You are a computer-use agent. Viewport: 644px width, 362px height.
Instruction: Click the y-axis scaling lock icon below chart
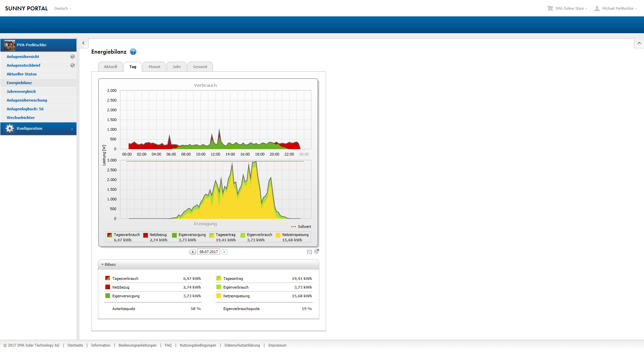(309, 252)
